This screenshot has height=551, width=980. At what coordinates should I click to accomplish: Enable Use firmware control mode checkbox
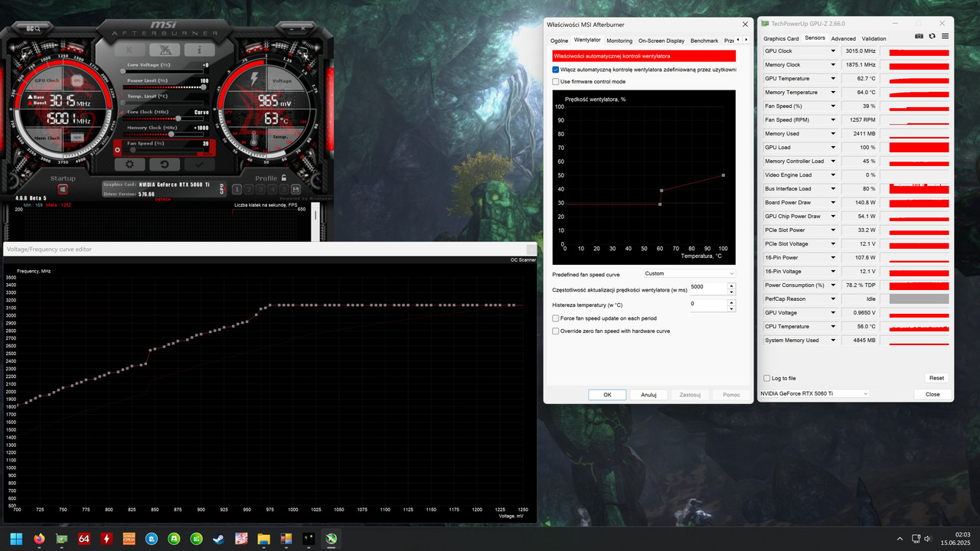pyautogui.click(x=556, y=81)
